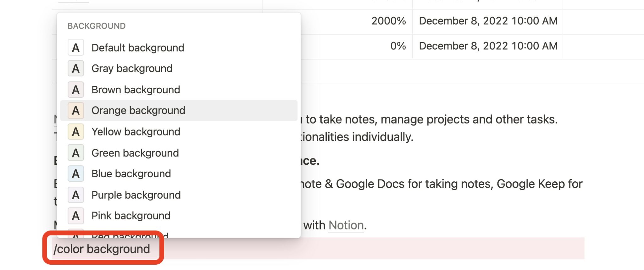Pick Blue background from the list
The height and width of the screenshot is (270, 644).
coord(131,174)
